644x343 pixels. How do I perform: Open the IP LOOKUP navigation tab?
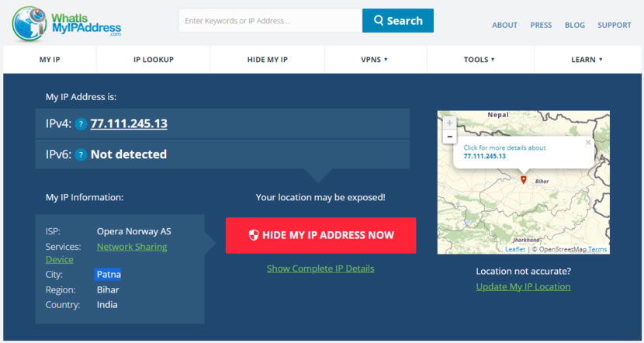click(154, 60)
